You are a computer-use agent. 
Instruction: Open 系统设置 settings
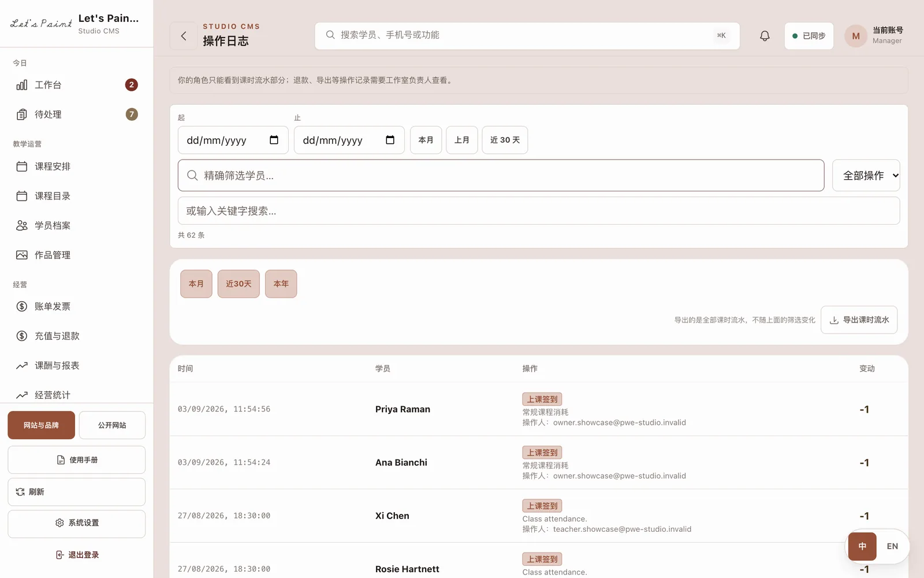pos(77,524)
